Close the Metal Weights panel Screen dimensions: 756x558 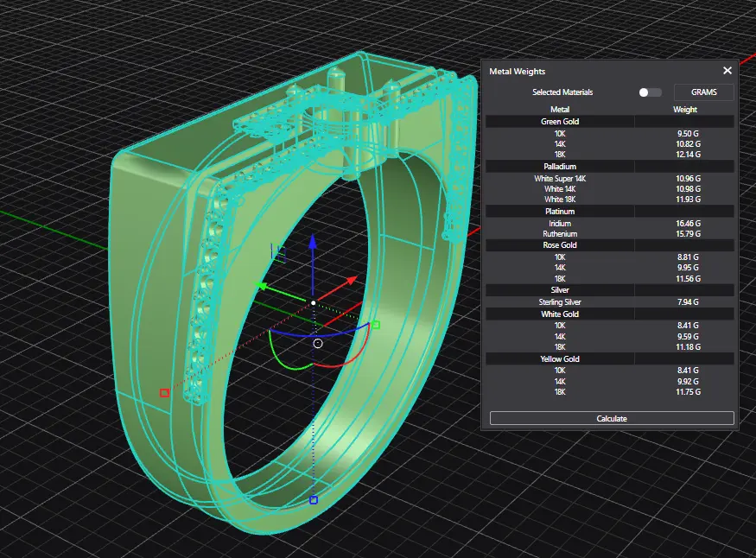pos(727,71)
